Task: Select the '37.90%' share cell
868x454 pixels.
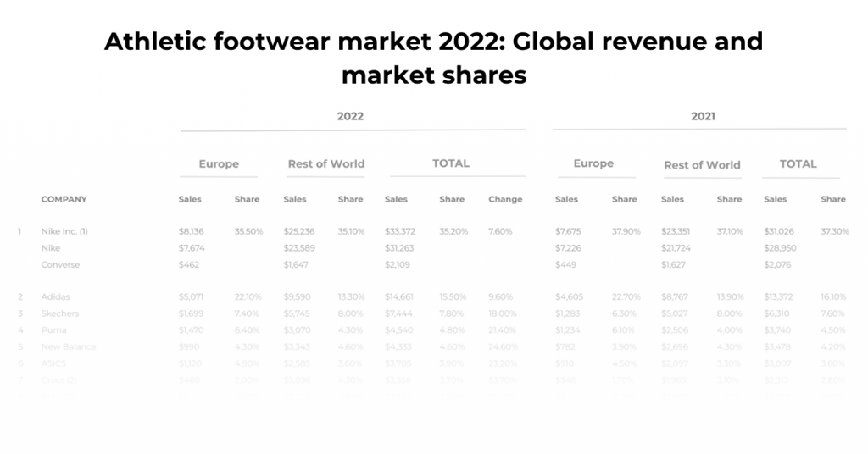Action: (626, 231)
